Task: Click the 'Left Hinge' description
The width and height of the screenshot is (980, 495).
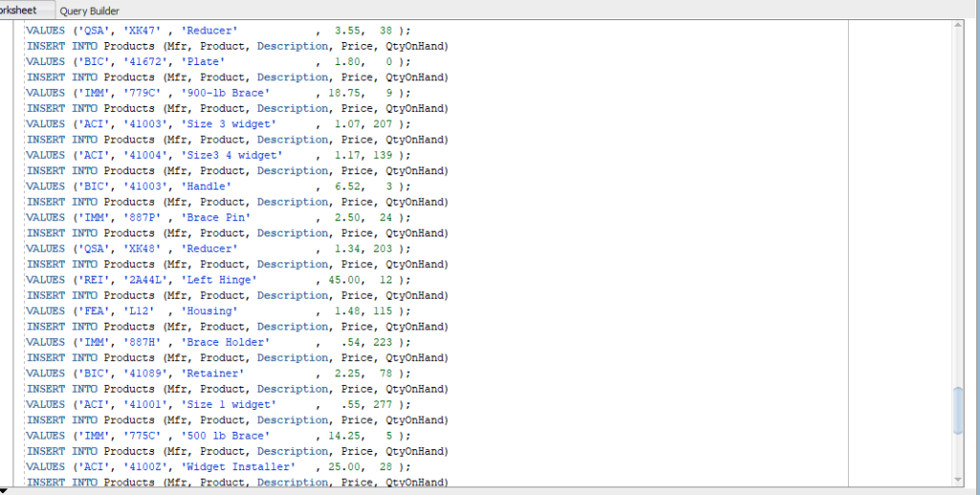Action: pyautogui.click(x=219, y=281)
